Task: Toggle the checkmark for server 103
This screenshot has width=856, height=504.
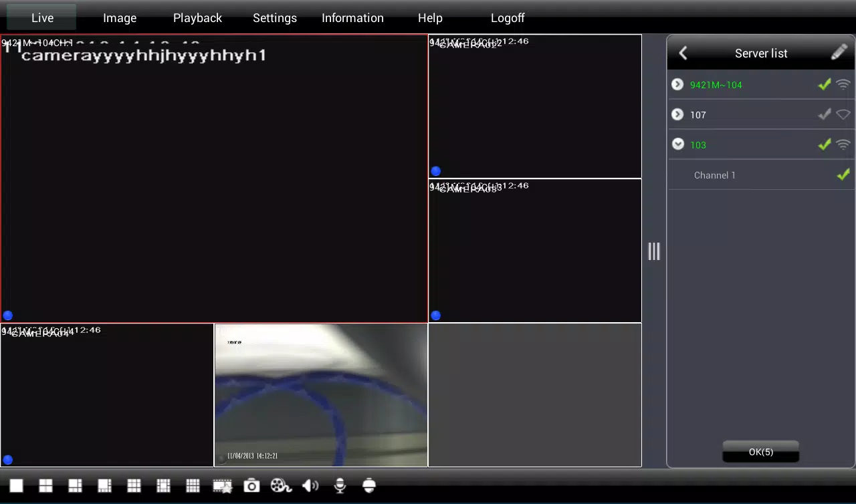Action: tap(825, 144)
